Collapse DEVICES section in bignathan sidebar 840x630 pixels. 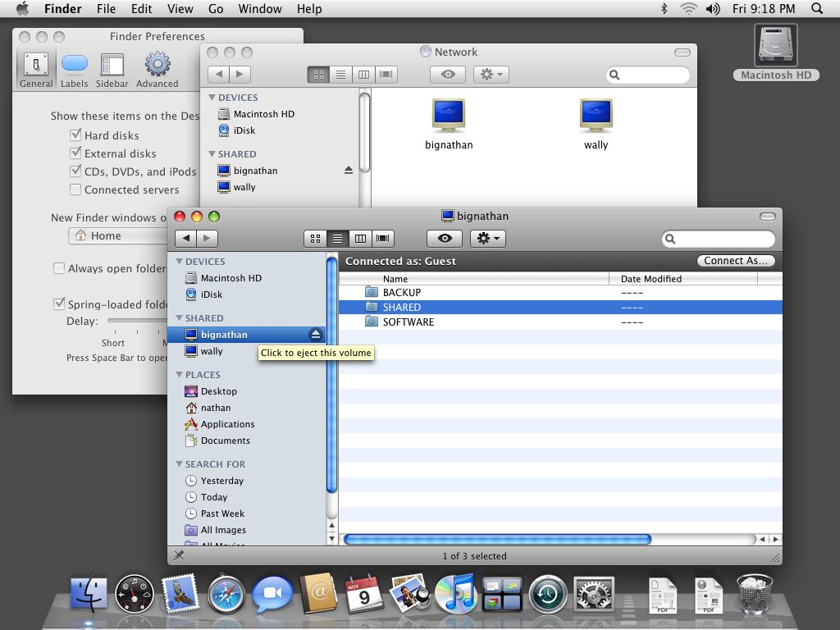coord(179,262)
